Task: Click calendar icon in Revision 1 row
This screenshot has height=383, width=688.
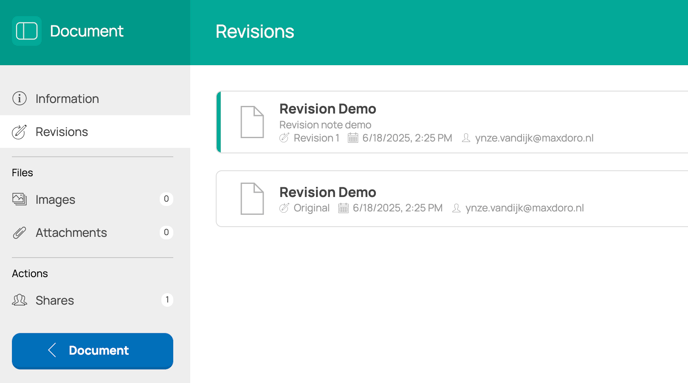Action: pos(353,138)
